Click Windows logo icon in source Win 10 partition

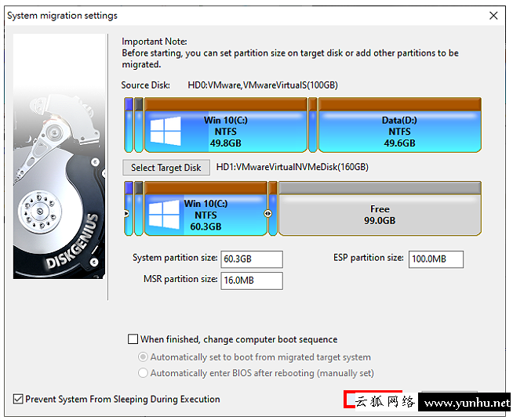coord(166,131)
